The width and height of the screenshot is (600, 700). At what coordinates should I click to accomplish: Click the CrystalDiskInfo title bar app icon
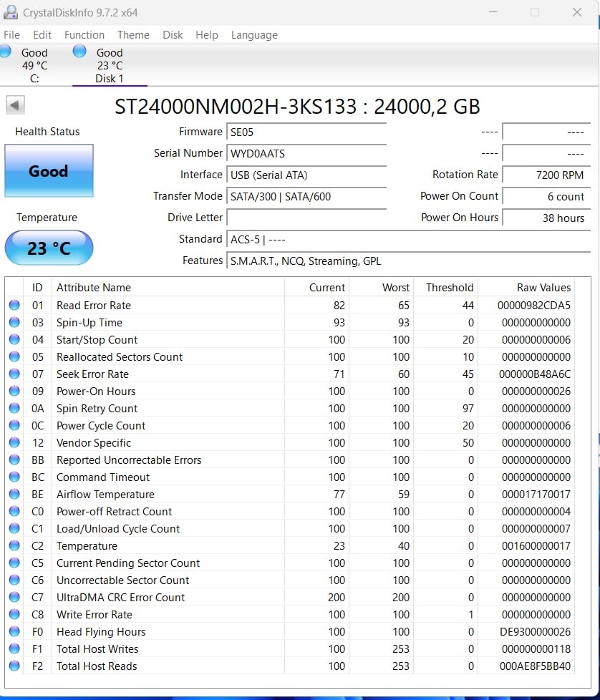coord(11,12)
